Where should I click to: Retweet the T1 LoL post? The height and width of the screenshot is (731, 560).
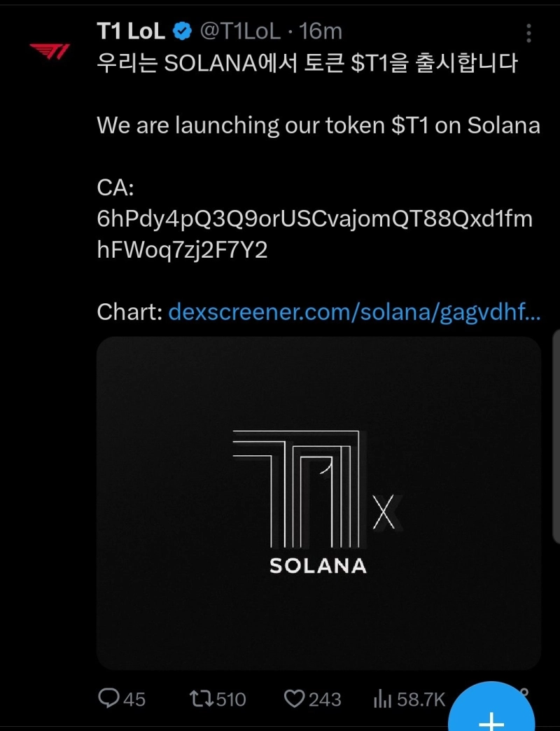[x=202, y=698]
